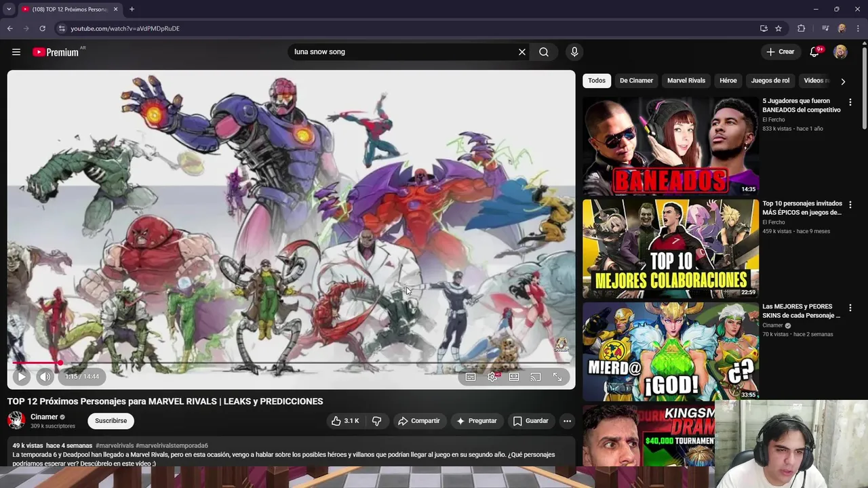Screen dimensions: 868x488
Task: Go to YouTube Premium home logo
Action: pos(56,52)
